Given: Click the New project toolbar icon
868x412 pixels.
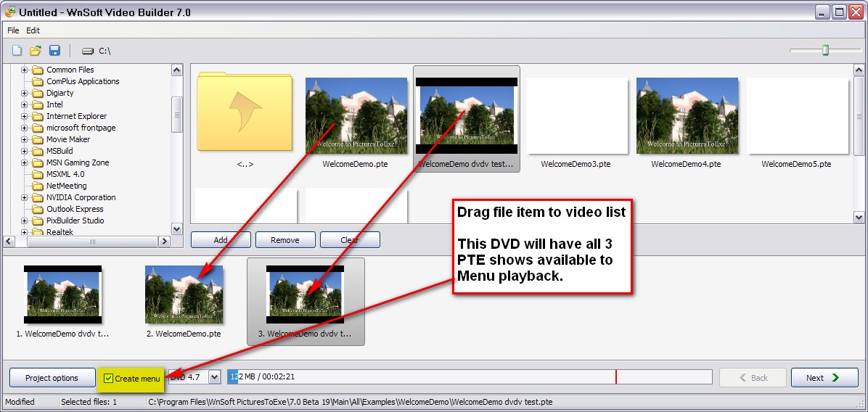Looking at the screenshot, I should coord(17,51).
